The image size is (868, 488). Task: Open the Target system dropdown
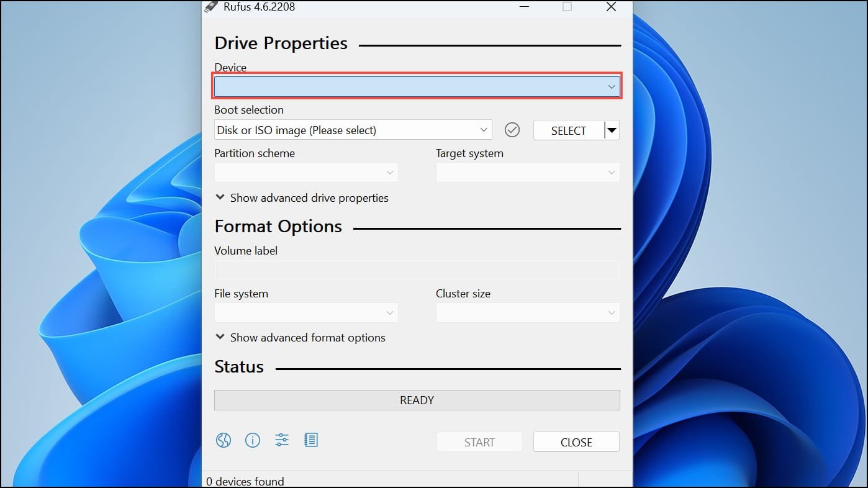527,173
